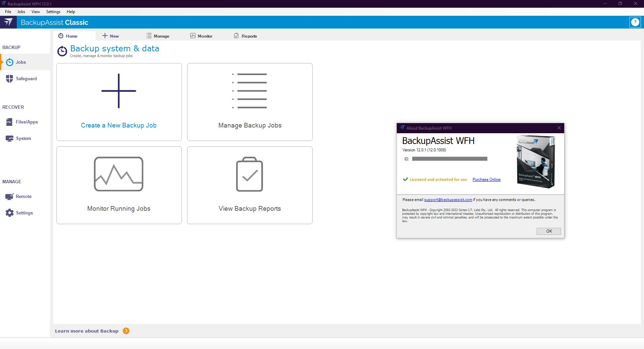644x349 pixels.
Task: Open the Purchase Online link
Action: (x=486, y=180)
